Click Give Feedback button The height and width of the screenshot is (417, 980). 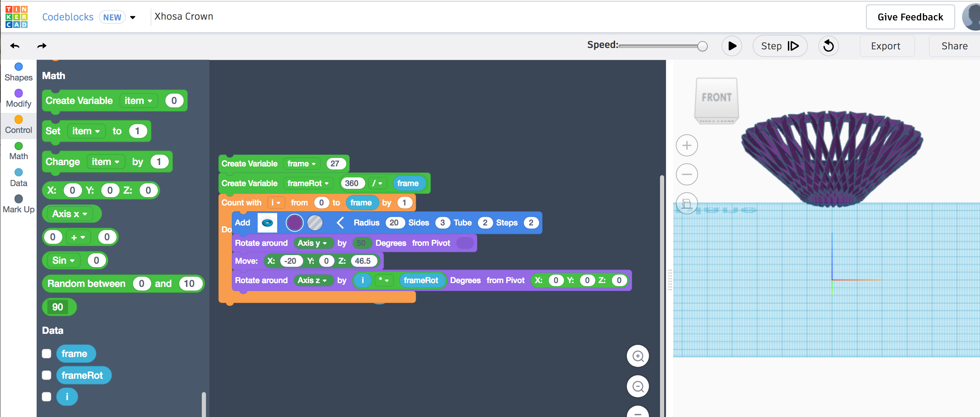point(910,17)
